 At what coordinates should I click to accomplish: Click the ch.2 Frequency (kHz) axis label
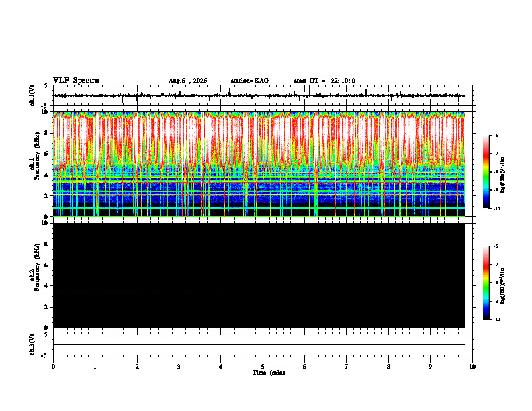[35, 275]
